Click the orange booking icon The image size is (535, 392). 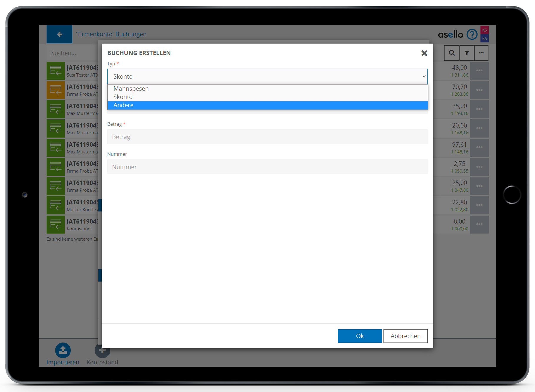coord(55,90)
